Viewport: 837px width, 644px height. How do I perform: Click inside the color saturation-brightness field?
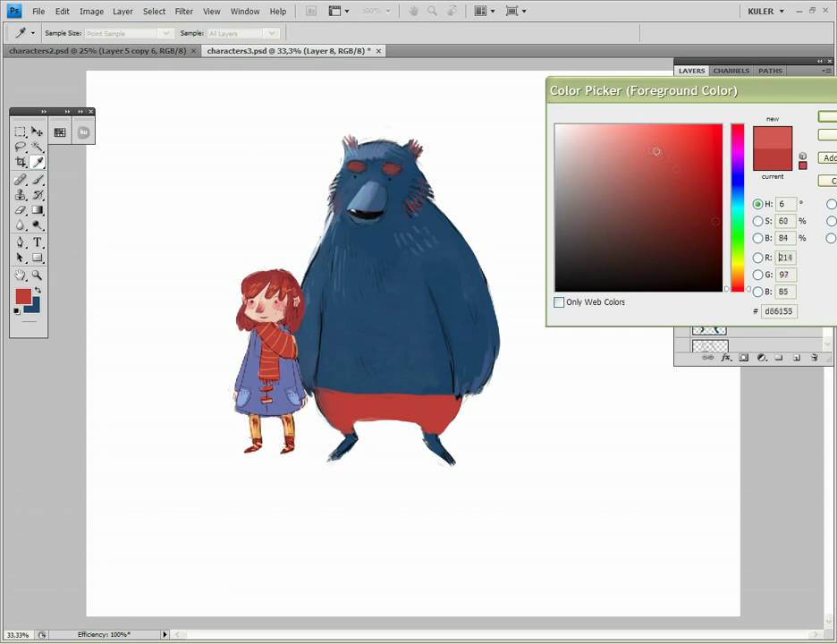pyautogui.click(x=638, y=208)
